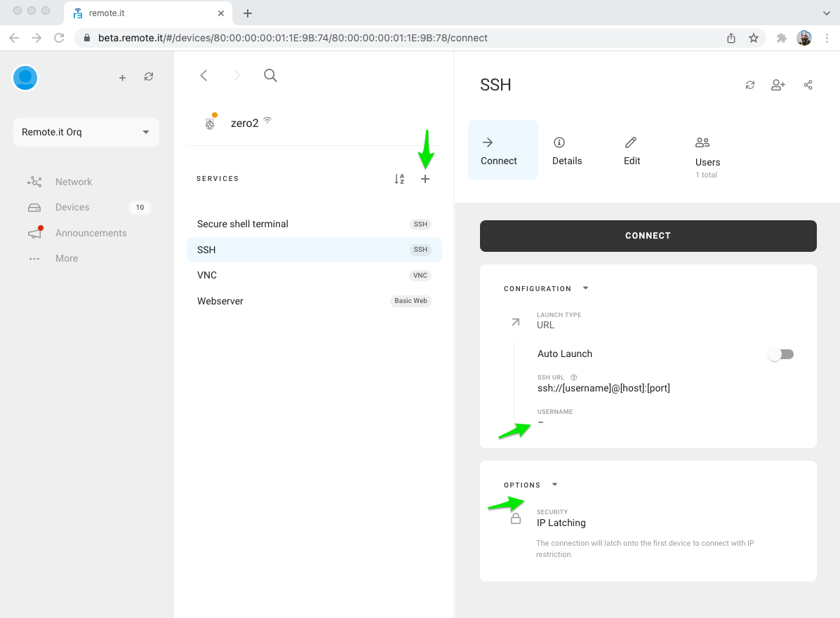Click the Raspberry Pi icon for zero2

tap(210, 123)
